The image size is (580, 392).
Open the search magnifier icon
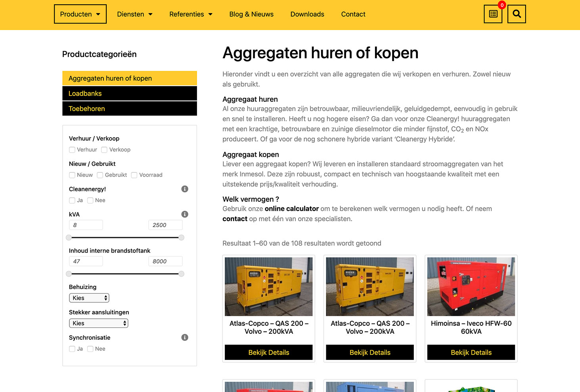[517, 14]
